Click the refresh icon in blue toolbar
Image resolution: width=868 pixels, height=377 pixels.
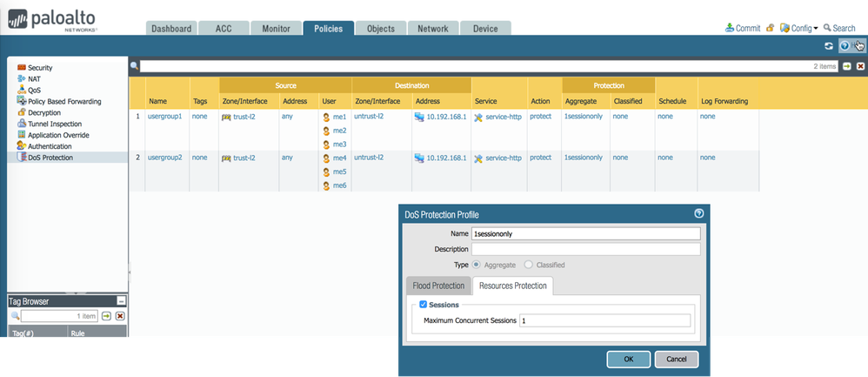[x=829, y=45]
